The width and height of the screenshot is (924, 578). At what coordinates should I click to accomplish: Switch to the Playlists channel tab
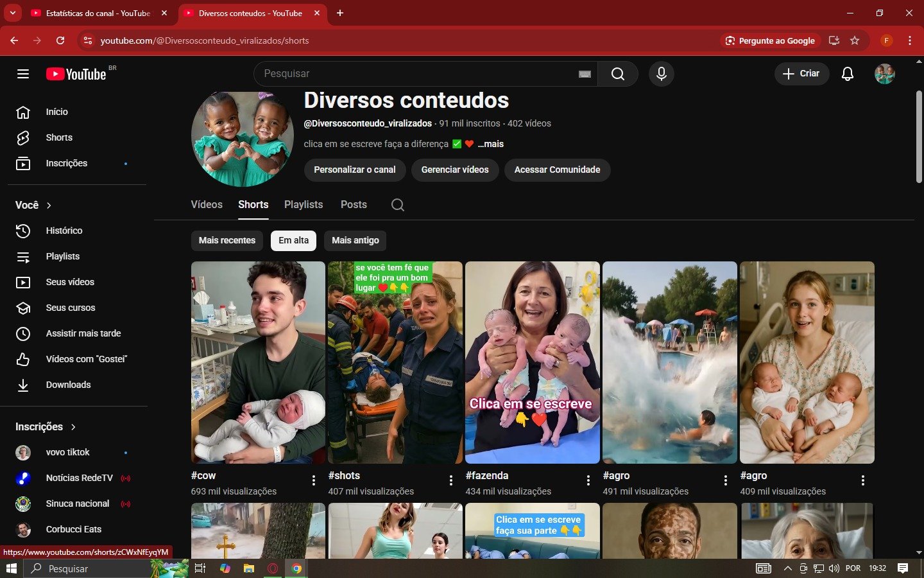[x=304, y=204]
